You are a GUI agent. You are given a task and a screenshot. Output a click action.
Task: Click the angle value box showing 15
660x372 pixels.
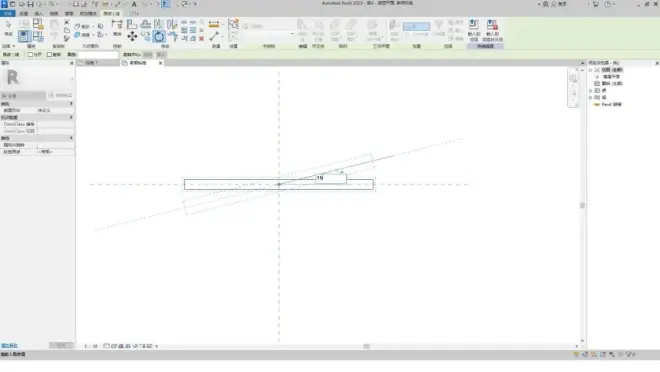[x=331, y=178]
